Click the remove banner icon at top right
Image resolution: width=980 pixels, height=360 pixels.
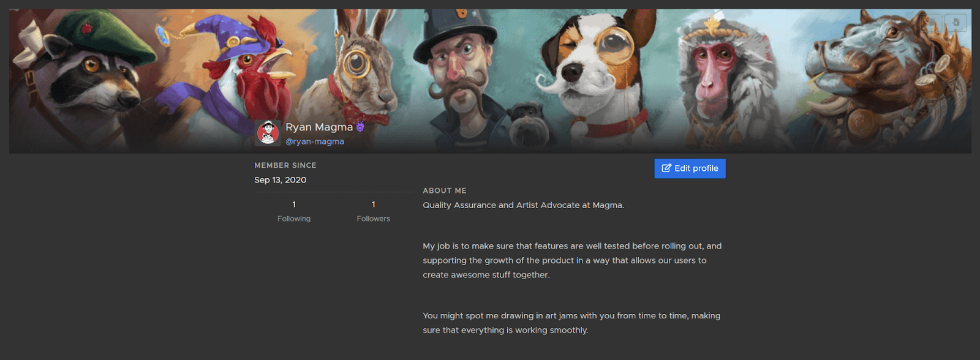[x=932, y=23]
